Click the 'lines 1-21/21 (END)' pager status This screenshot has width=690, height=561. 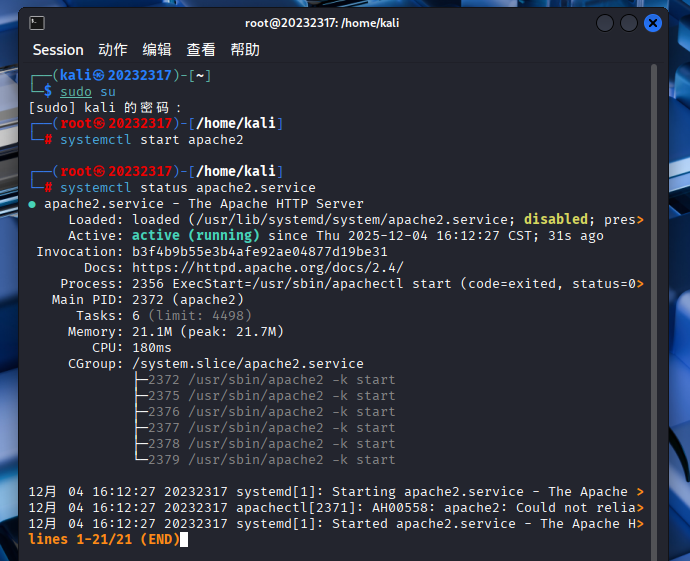[104, 539]
